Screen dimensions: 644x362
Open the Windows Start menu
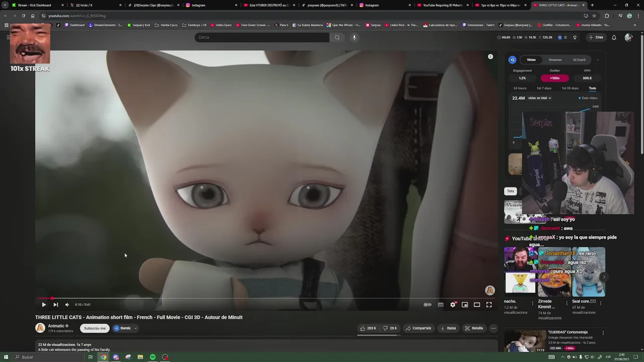click(6, 357)
